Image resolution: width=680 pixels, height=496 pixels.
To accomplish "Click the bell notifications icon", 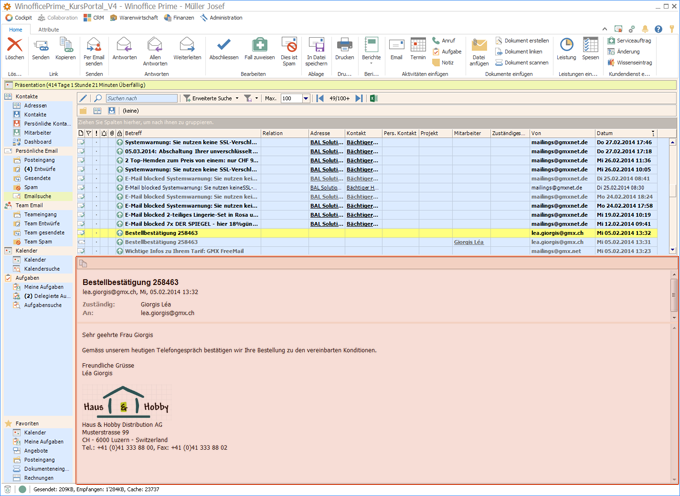I will pyautogui.click(x=645, y=29).
